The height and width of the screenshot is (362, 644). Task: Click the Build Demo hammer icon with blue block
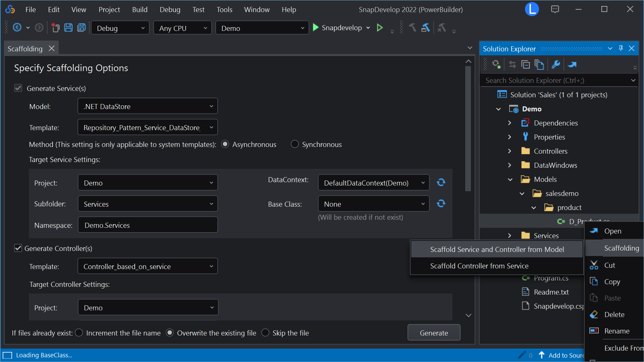[x=426, y=28]
